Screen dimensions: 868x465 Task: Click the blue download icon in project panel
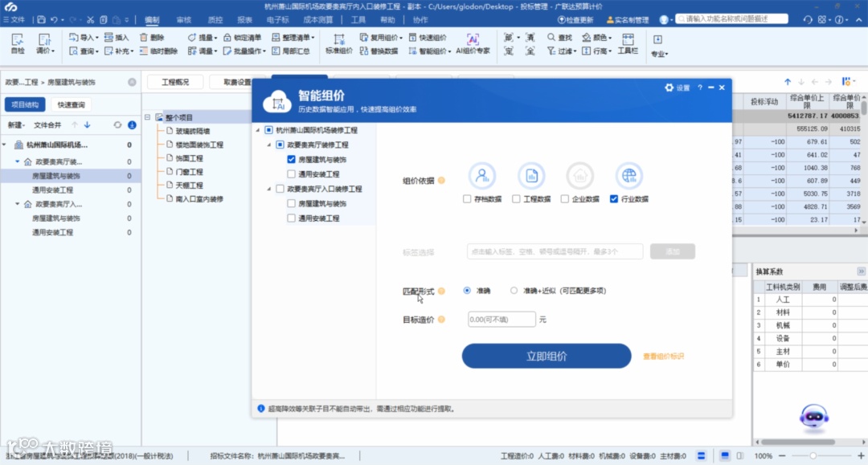click(132, 125)
